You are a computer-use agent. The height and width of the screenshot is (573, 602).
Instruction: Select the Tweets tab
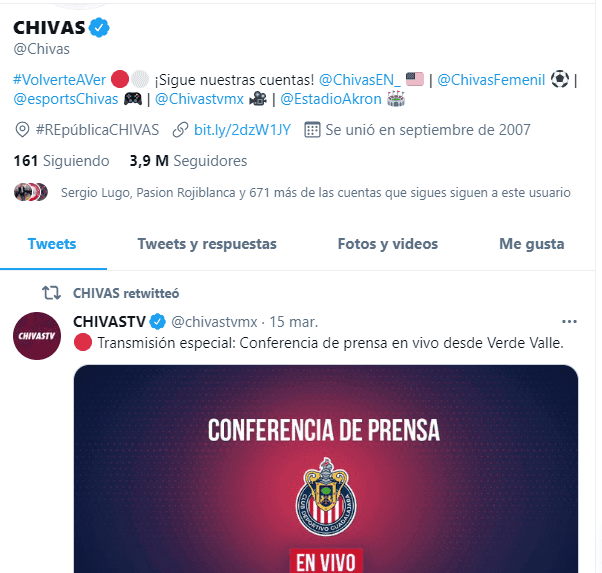point(52,244)
